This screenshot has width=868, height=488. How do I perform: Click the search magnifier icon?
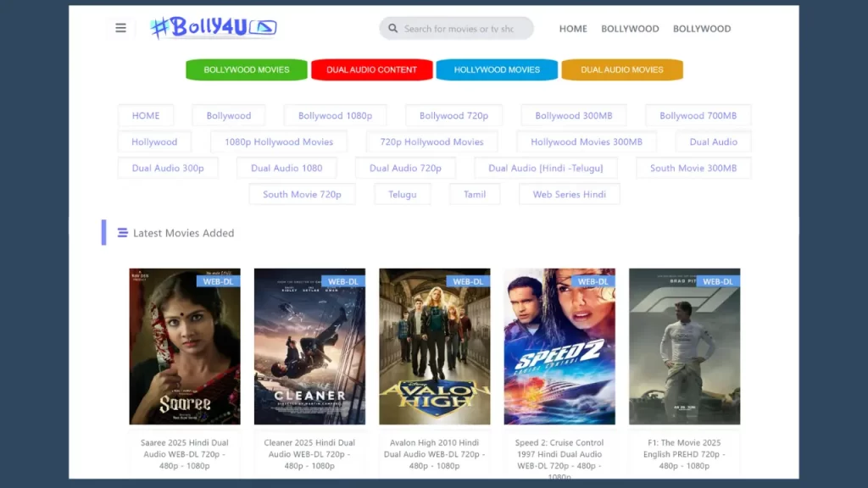[x=392, y=27]
